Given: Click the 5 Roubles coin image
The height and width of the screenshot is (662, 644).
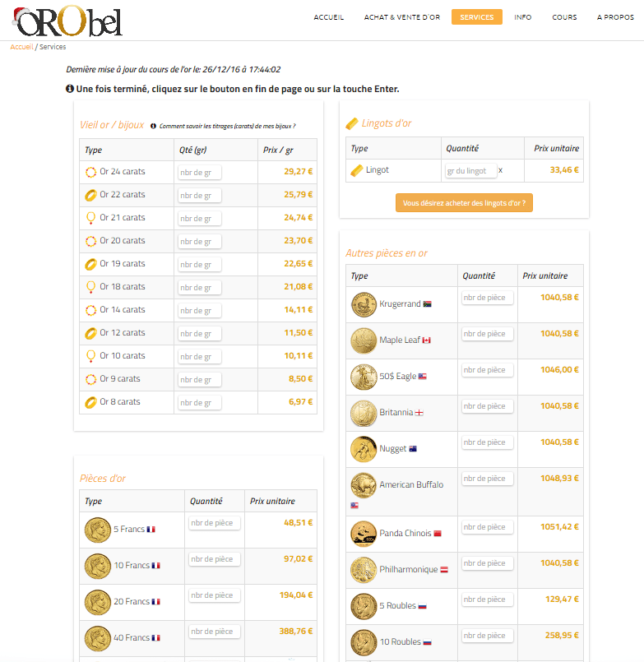Looking at the screenshot, I should coord(364,606).
